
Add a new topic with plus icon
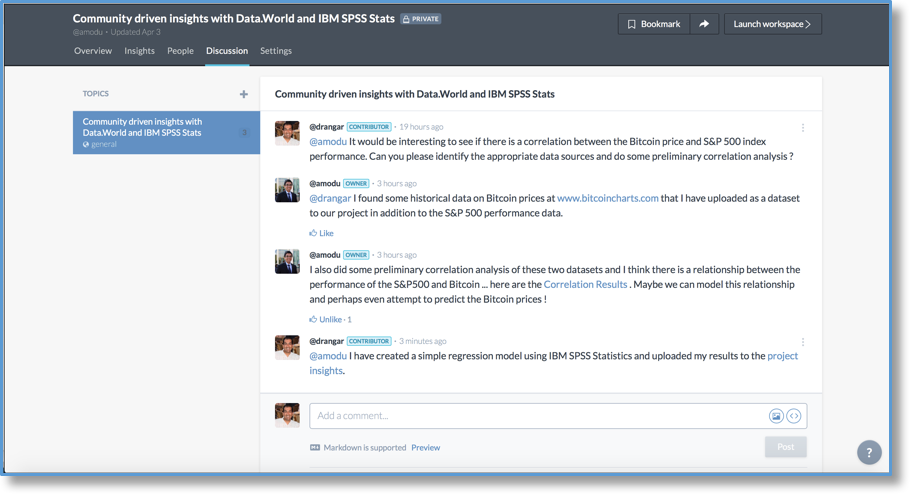[244, 94]
